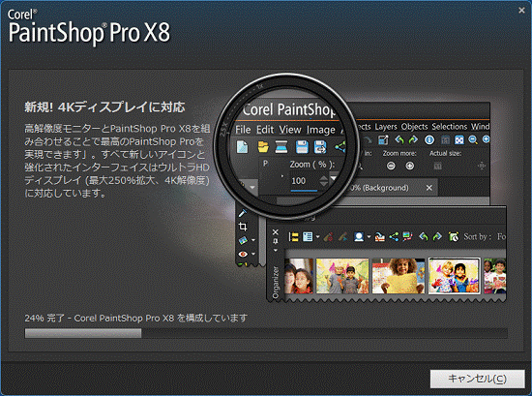This screenshot has width=532, height=396.
Task: Click the heading "新規! 4Kディスプレイに対応"
Action: pos(104,107)
